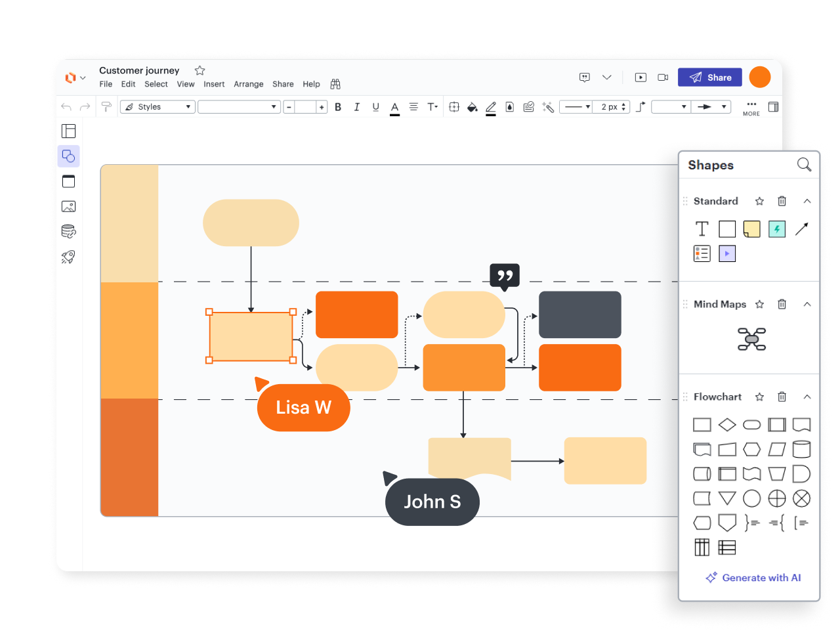
Task: Open the Insert menu
Action: click(214, 84)
